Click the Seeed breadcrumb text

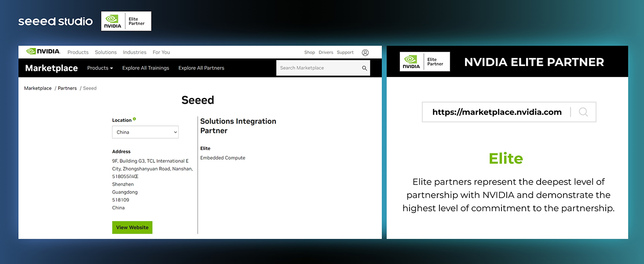click(x=90, y=88)
